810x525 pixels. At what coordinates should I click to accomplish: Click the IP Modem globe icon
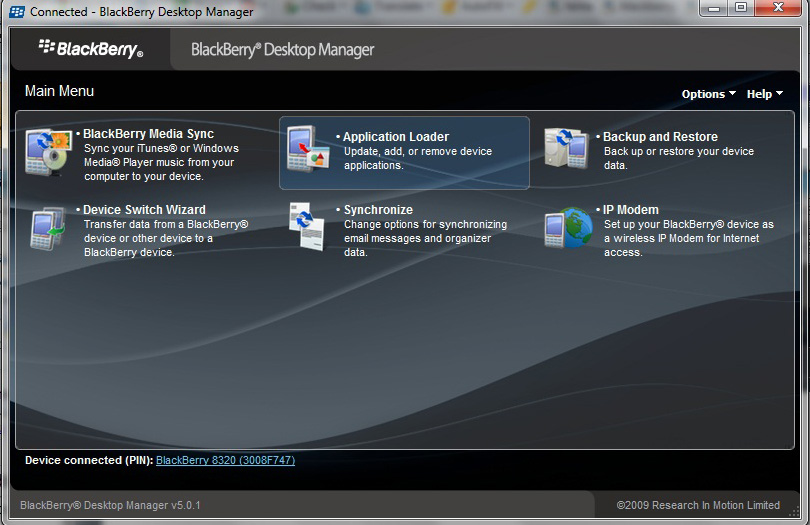coord(568,227)
